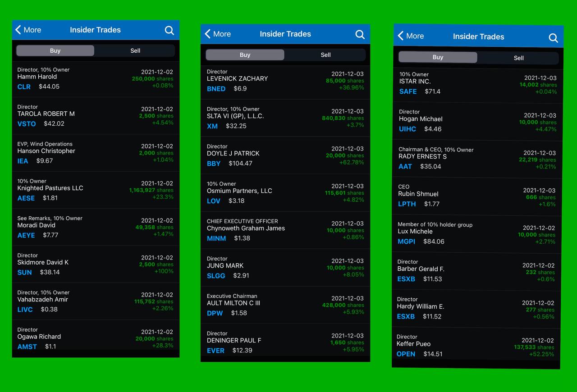The width and height of the screenshot is (577, 392).
Task: Switch to Sell tab in middle screen
Action: pyautogui.click(x=325, y=55)
